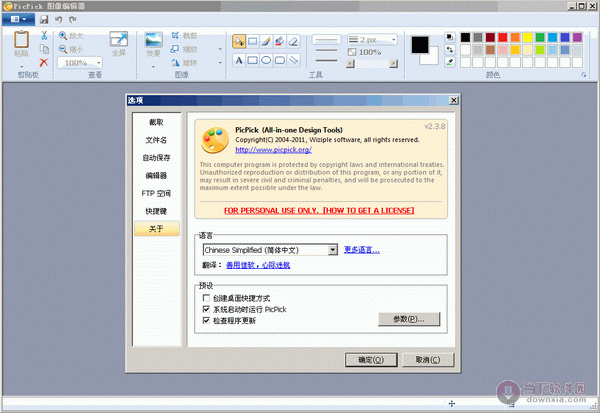Image resolution: width=600 pixels, height=413 pixels.
Task: Click the translator credit link after 翻译
Action: pyautogui.click(x=258, y=265)
